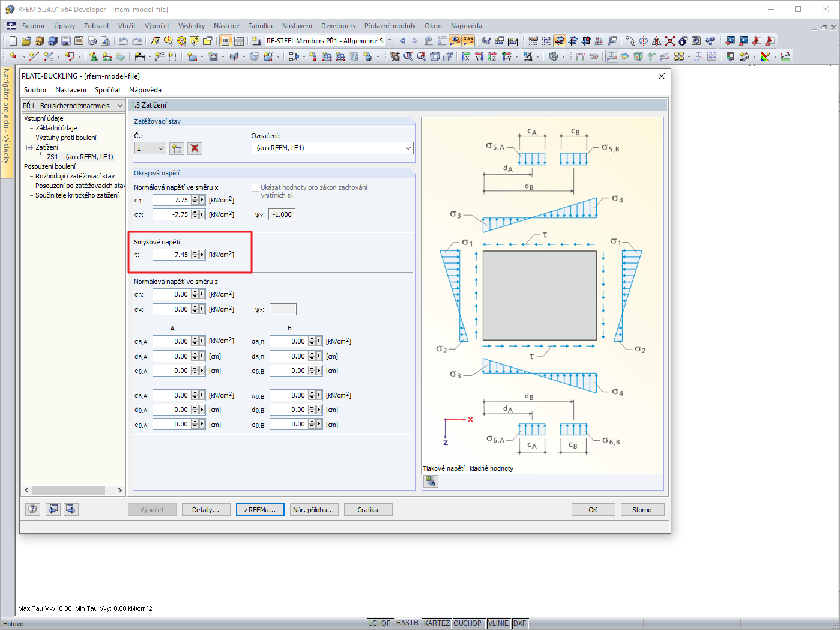This screenshot has height=630, width=840.
Task: Toggle the show values x.xx toolbar icon
Action: 468,41
